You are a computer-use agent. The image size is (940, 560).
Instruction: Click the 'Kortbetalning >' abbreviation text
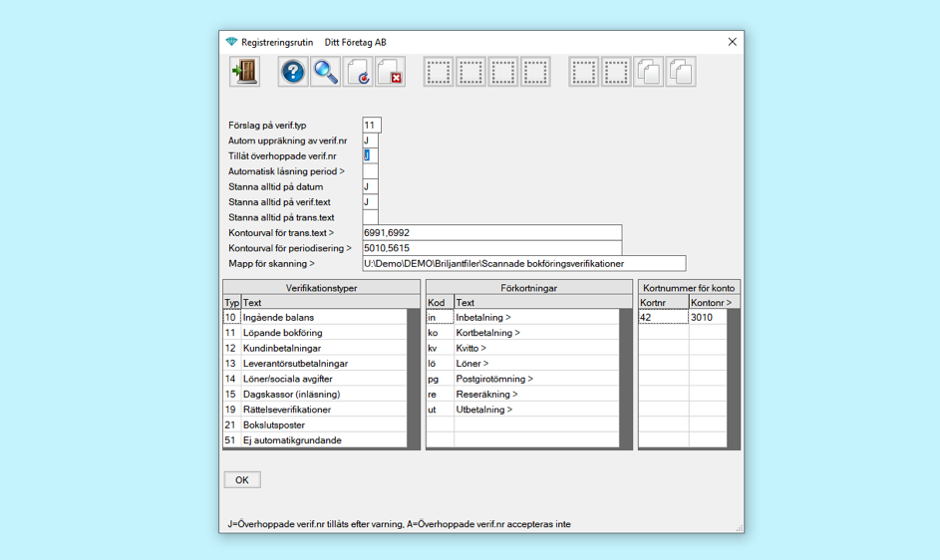(488, 333)
